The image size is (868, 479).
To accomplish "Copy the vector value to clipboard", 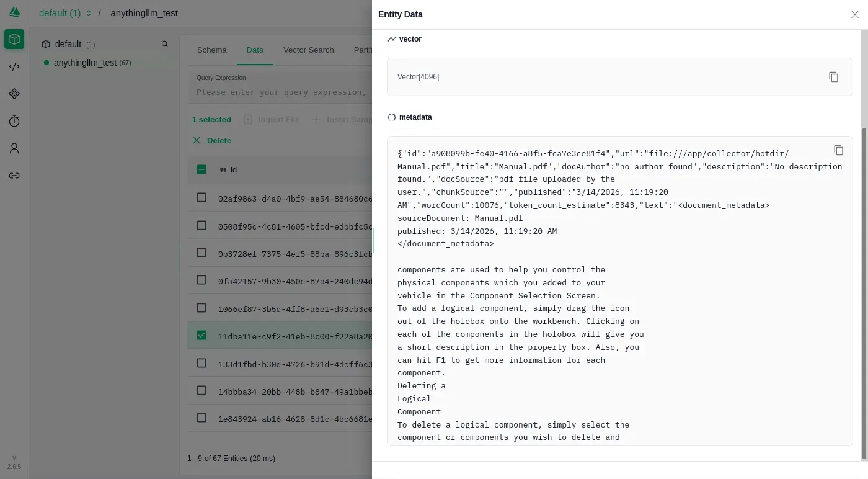I will (833, 77).
